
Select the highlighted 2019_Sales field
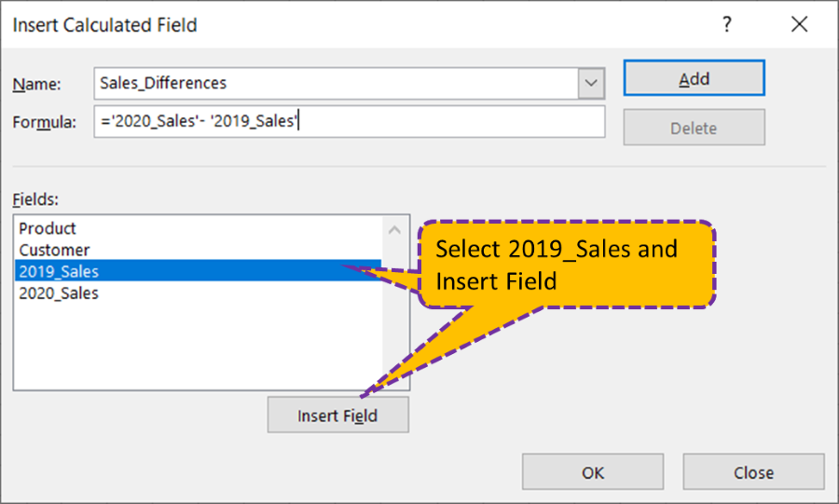click(x=60, y=271)
